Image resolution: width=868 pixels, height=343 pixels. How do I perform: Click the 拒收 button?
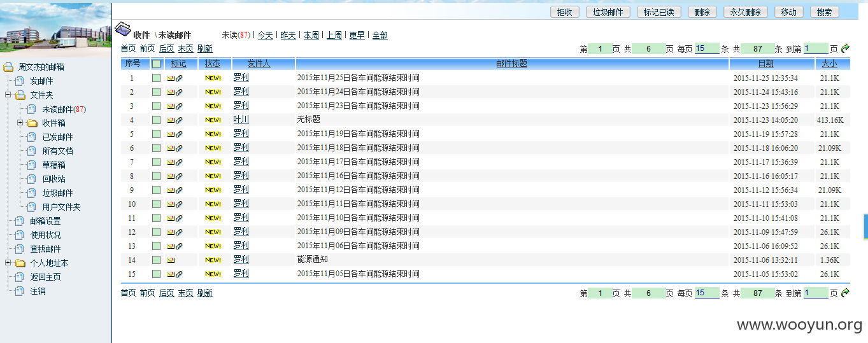(564, 12)
